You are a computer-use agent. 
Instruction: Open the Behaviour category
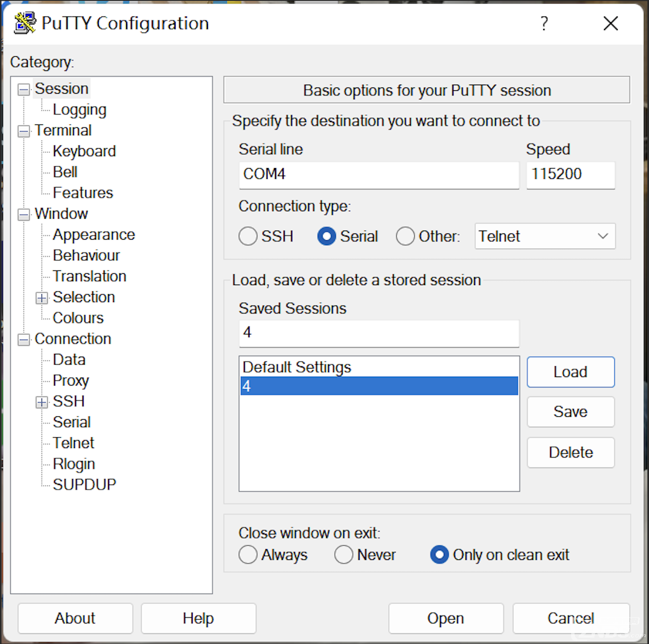click(86, 255)
